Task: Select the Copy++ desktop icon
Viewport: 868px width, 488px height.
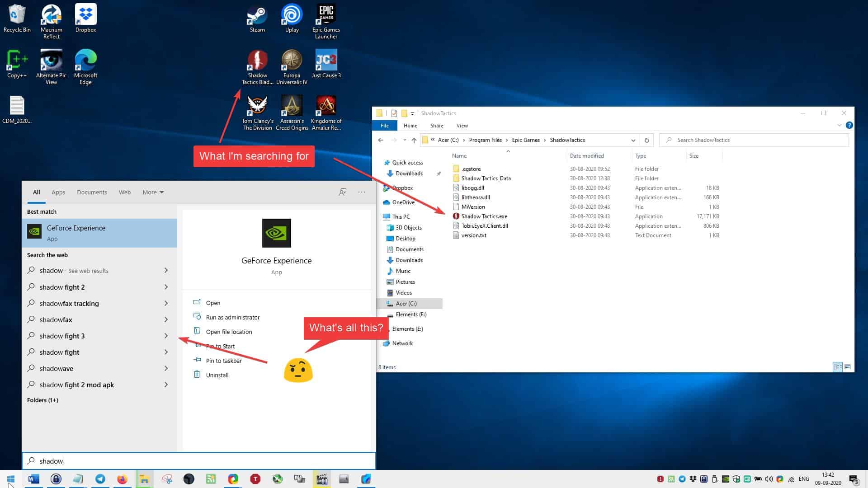Action: (17, 64)
